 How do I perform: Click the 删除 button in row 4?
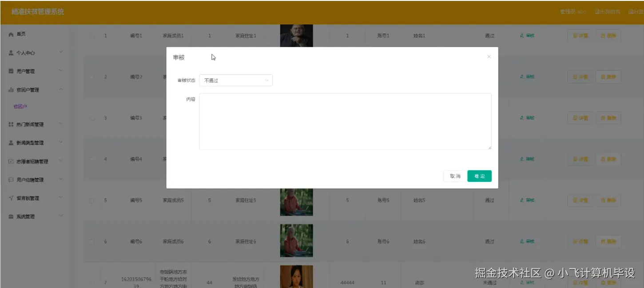pyautogui.click(x=608, y=159)
